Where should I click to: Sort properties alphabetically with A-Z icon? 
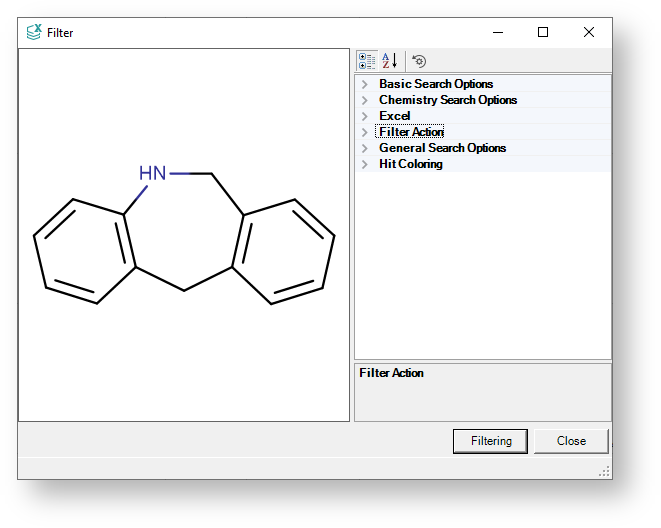coord(390,61)
